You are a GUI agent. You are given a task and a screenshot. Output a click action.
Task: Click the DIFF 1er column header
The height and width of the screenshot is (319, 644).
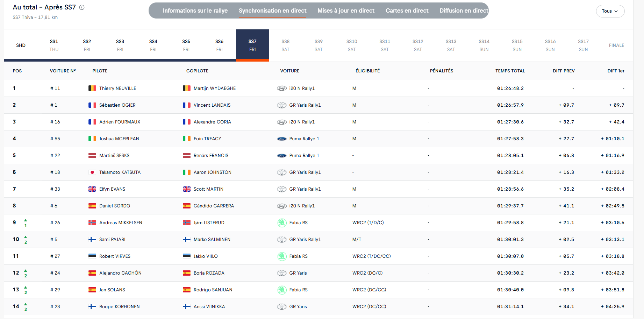616,71
